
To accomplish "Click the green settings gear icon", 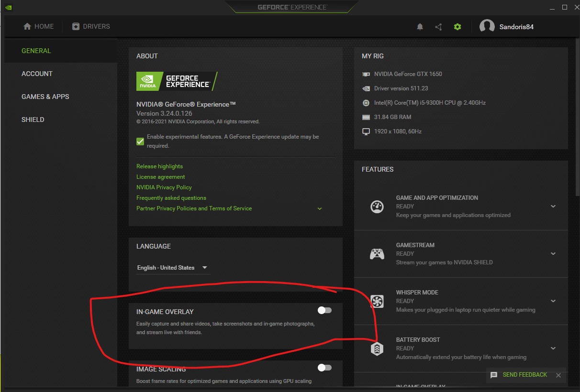I will pos(457,27).
